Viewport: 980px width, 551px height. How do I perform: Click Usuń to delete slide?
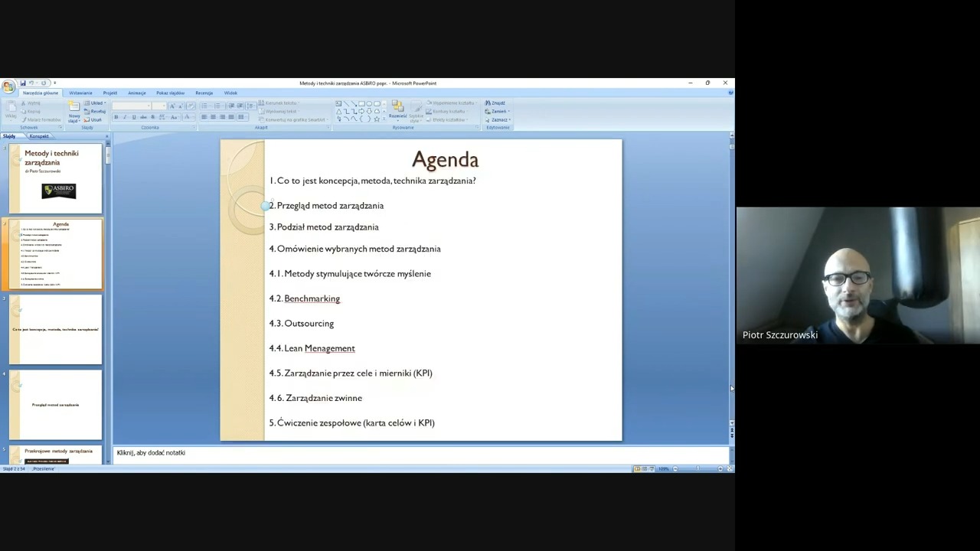coord(93,120)
